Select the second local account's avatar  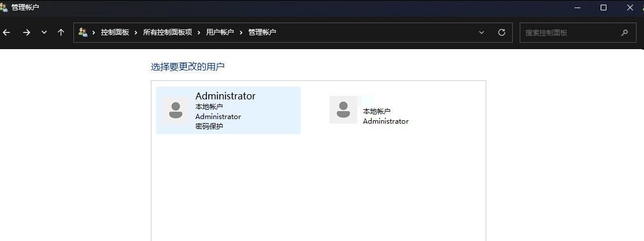pyautogui.click(x=343, y=110)
